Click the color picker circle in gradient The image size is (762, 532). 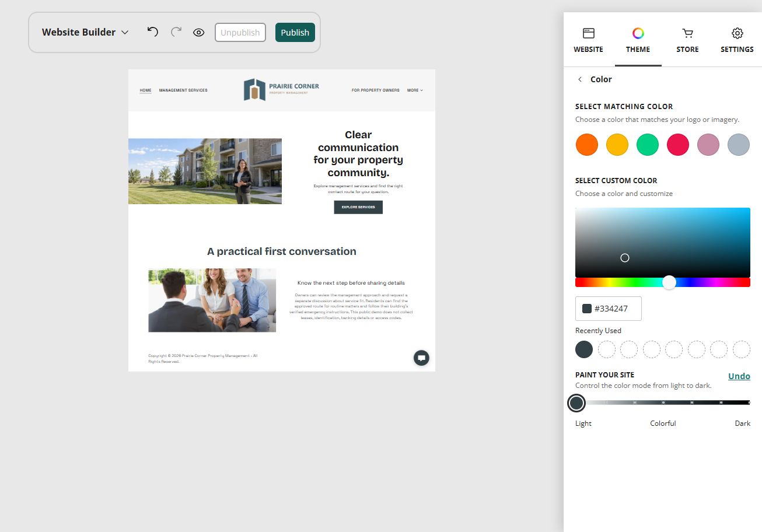coord(625,258)
